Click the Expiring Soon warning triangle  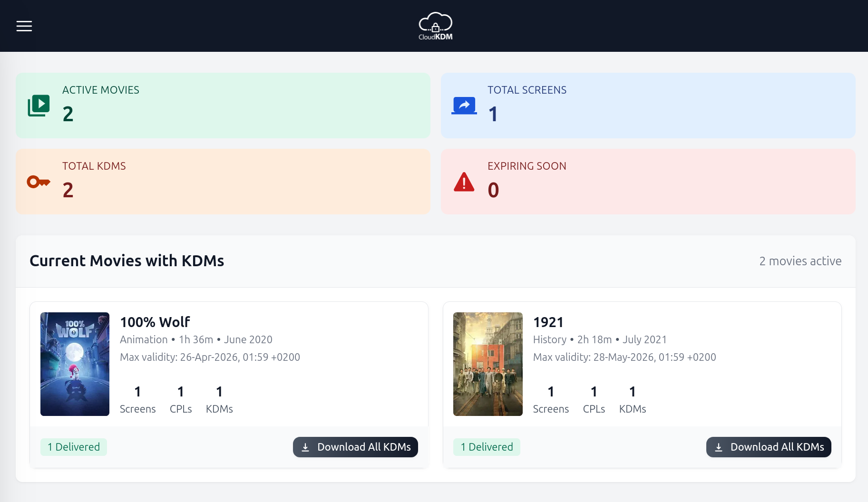[x=464, y=182]
